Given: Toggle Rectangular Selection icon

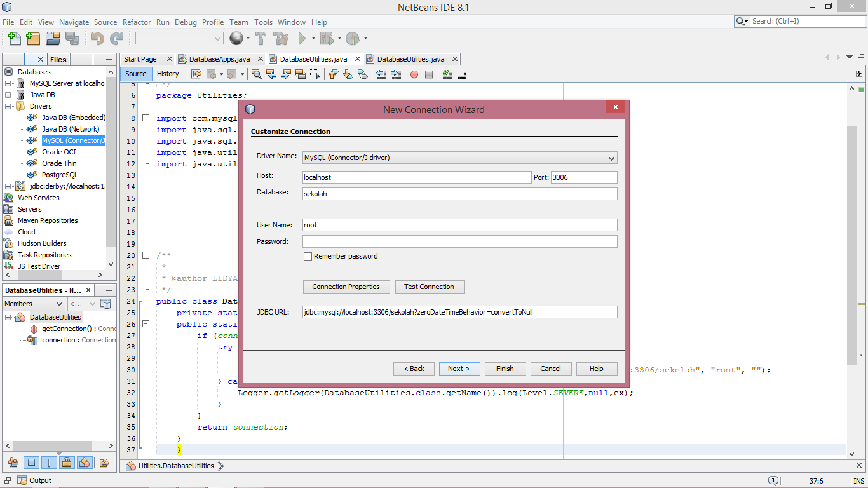Looking at the screenshot, I should pyautogui.click(x=315, y=74).
